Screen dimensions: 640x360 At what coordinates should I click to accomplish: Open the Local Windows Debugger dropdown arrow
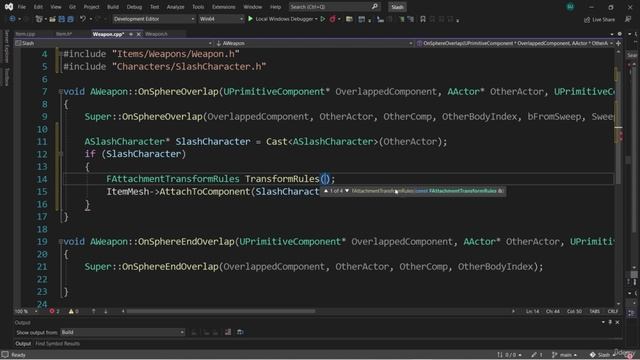316,19
